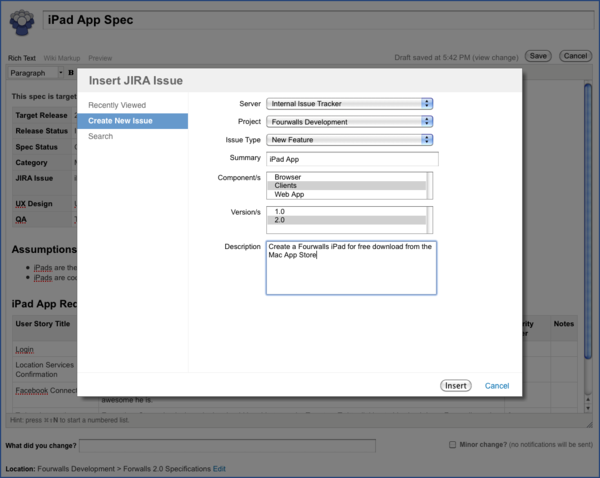Select Create New Issue in sidebar

[132, 121]
